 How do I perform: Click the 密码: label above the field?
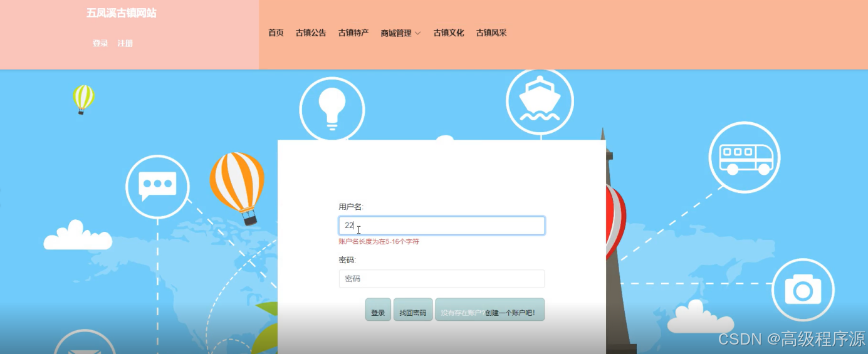coord(347,260)
